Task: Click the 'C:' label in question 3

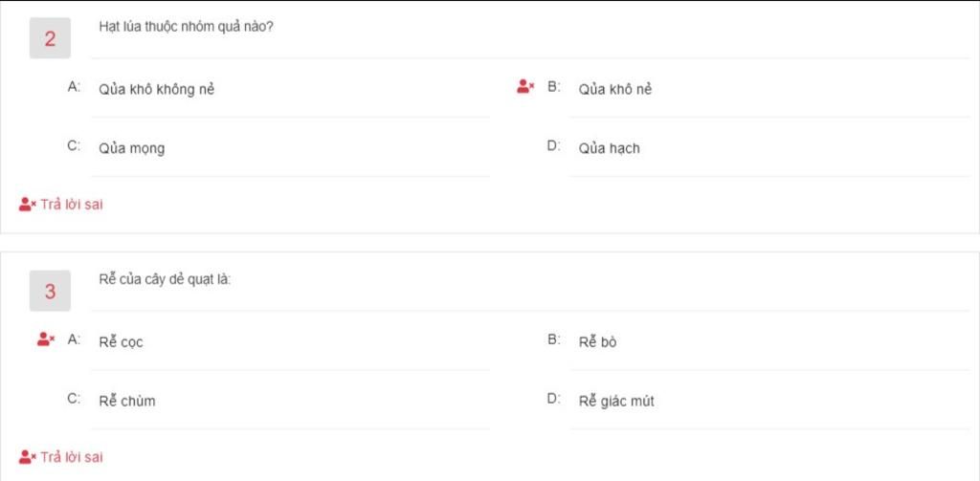Action: tap(74, 400)
